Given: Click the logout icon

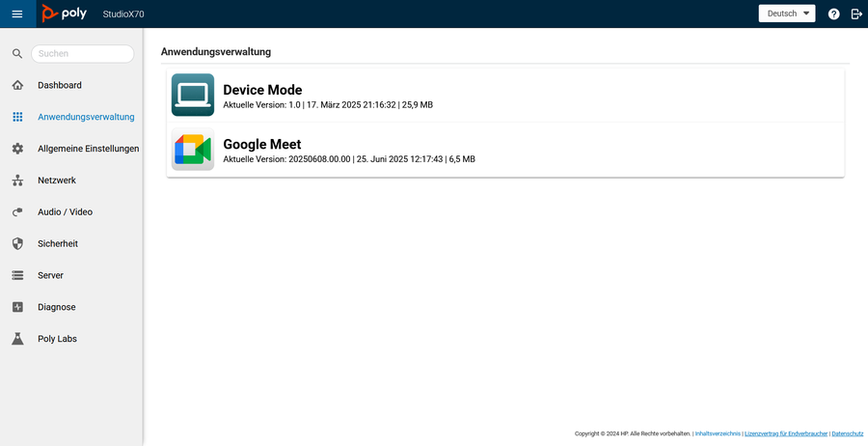Looking at the screenshot, I should pos(856,14).
